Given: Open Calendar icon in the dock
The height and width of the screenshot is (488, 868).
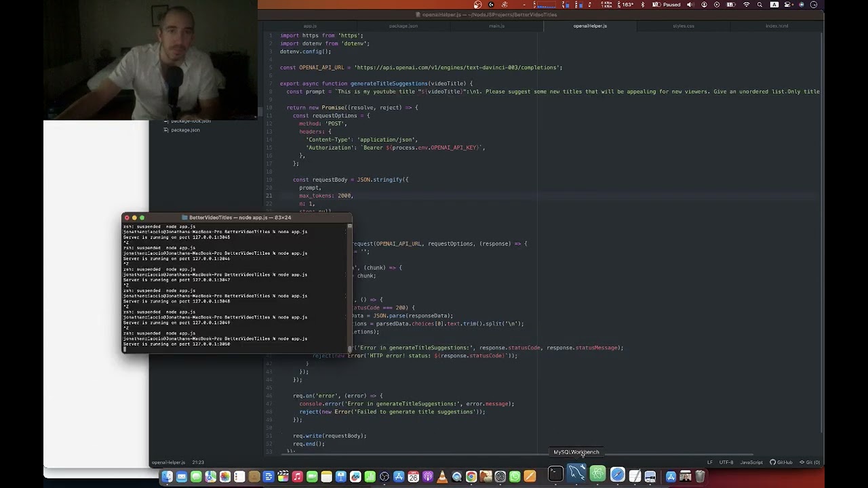Looking at the screenshot, I should click(x=414, y=476).
